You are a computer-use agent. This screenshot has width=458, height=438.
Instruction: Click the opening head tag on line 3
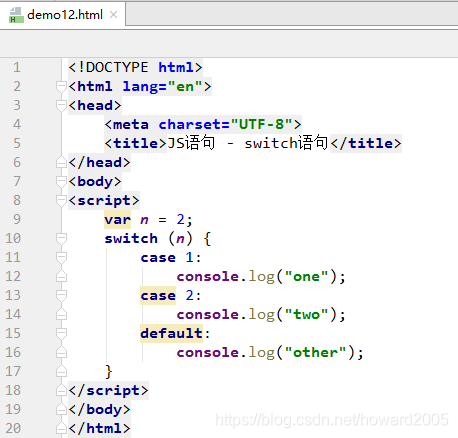pyautogui.click(x=95, y=106)
